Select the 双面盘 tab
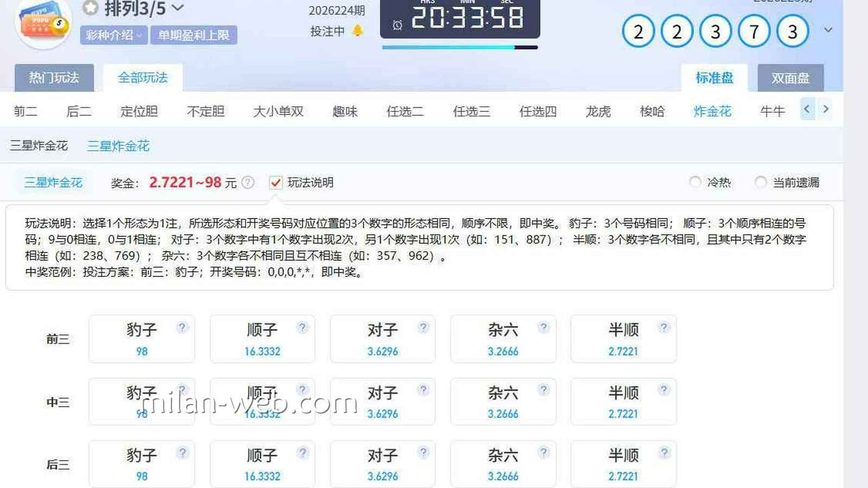Image resolution: width=868 pixels, height=488 pixels. tap(790, 78)
